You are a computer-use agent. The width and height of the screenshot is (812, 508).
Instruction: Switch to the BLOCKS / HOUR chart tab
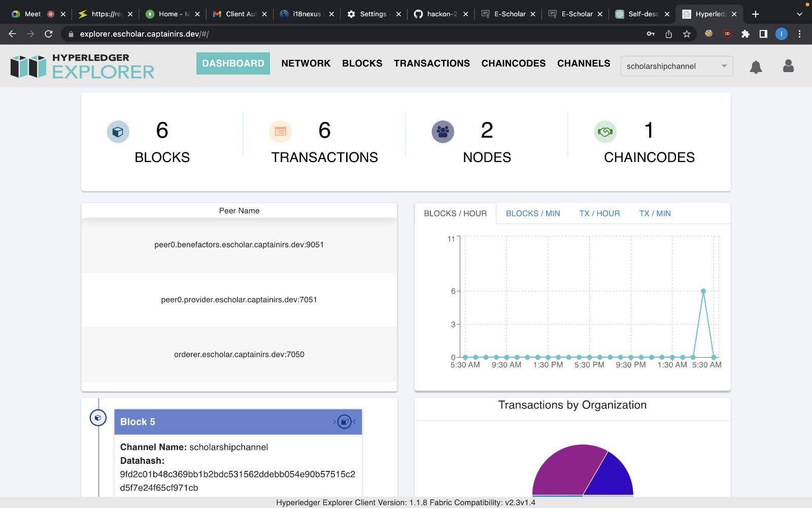coord(455,213)
